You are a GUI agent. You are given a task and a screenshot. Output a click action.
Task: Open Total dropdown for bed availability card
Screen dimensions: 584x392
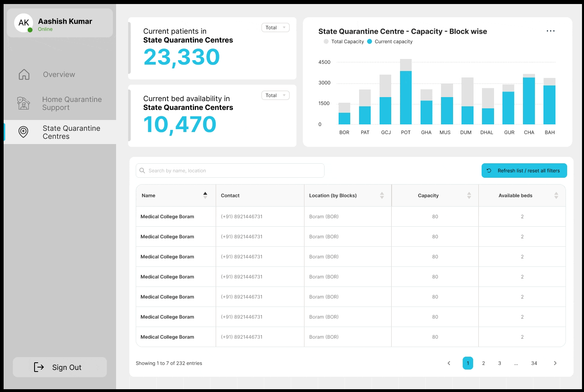(276, 95)
